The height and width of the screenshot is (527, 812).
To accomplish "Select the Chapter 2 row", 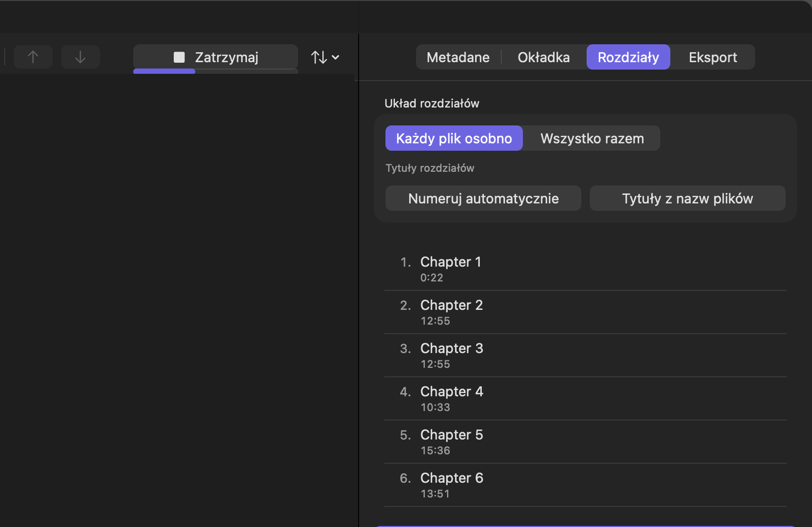I will [585, 312].
